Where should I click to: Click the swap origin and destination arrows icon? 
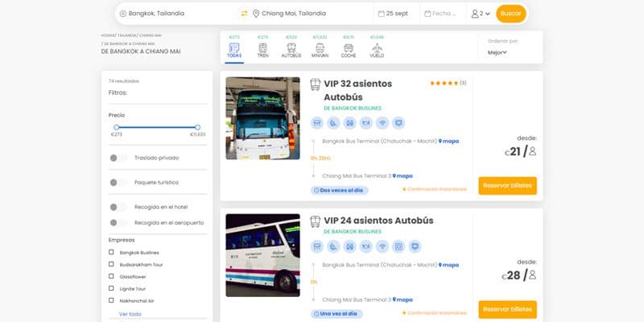coord(245,14)
